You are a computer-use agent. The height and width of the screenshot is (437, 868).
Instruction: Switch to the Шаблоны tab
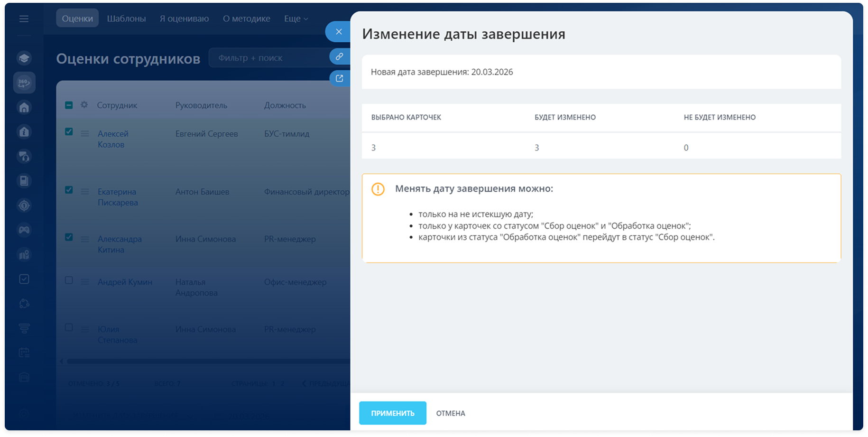tap(126, 19)
